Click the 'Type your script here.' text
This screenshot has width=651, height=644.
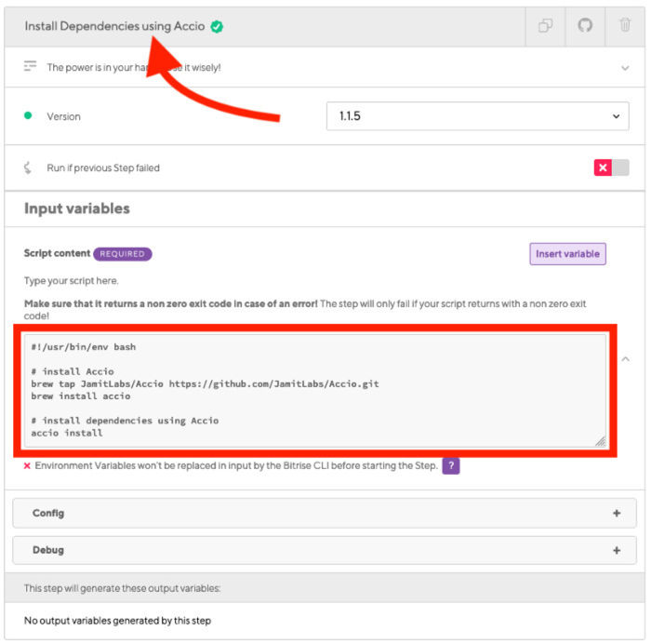point(71,281)
